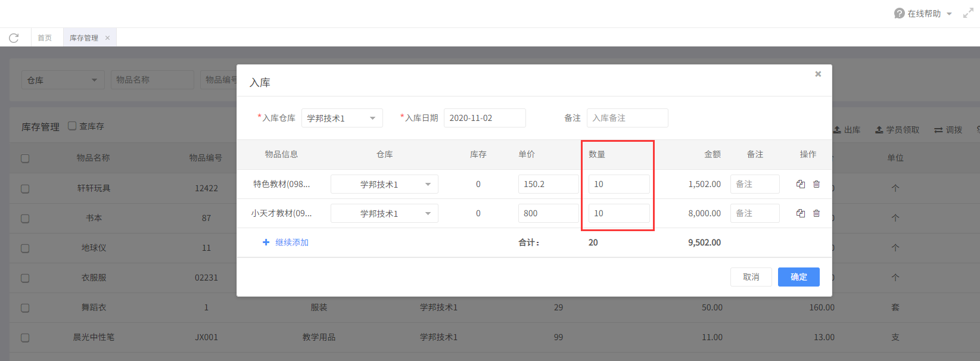Click the plus icon beside 继续添加
The image size is (980, 361).
click(x=266, y=242)
